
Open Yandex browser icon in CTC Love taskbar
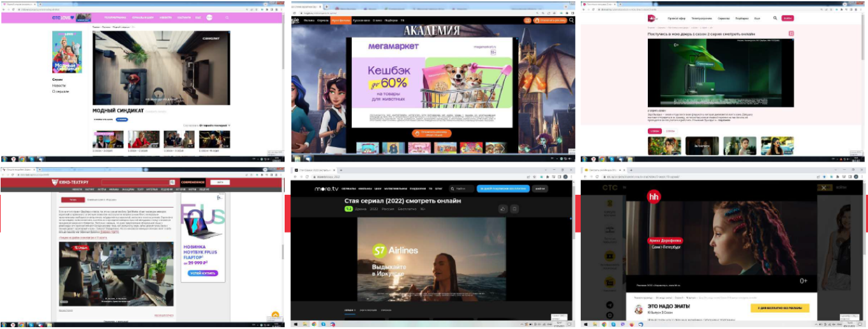[x=15, y=158]
